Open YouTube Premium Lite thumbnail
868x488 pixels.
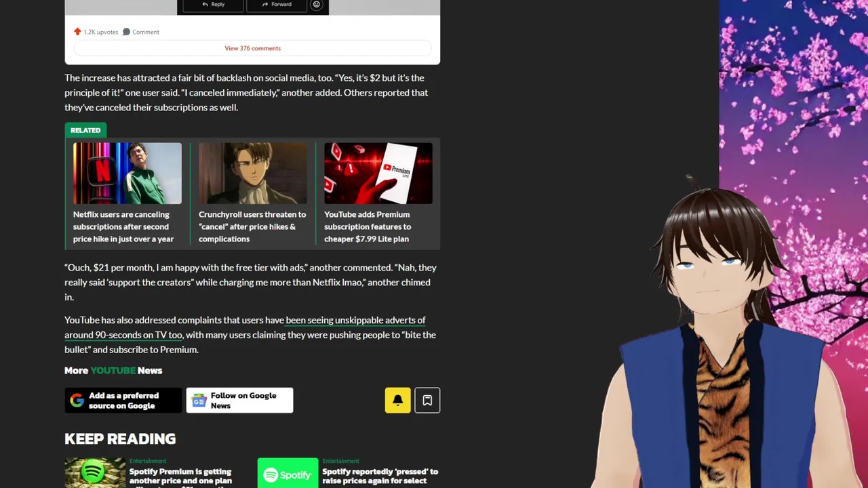[378, 174]
